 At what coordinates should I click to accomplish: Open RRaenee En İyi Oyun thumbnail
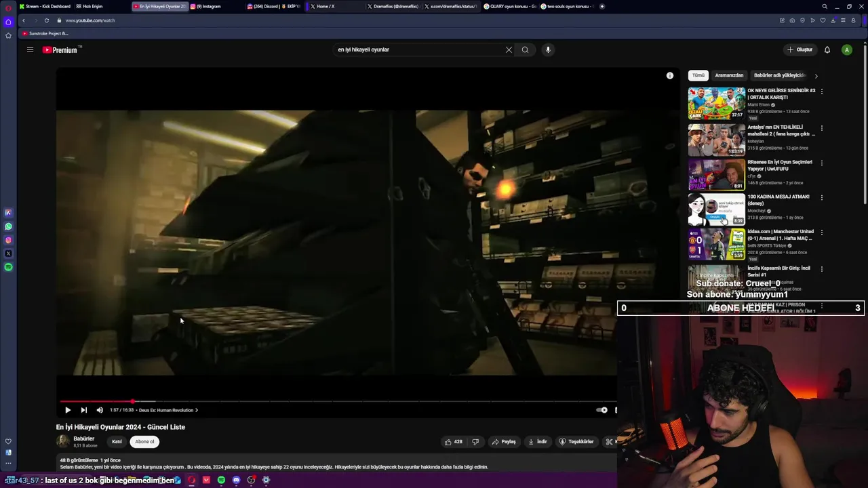716,174
